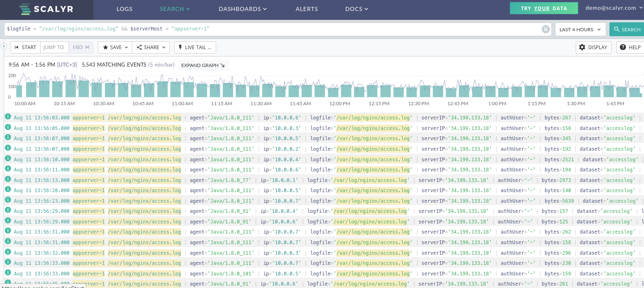Click the Scalyr logo icon
Screen dimensions: 644x288
25,9
